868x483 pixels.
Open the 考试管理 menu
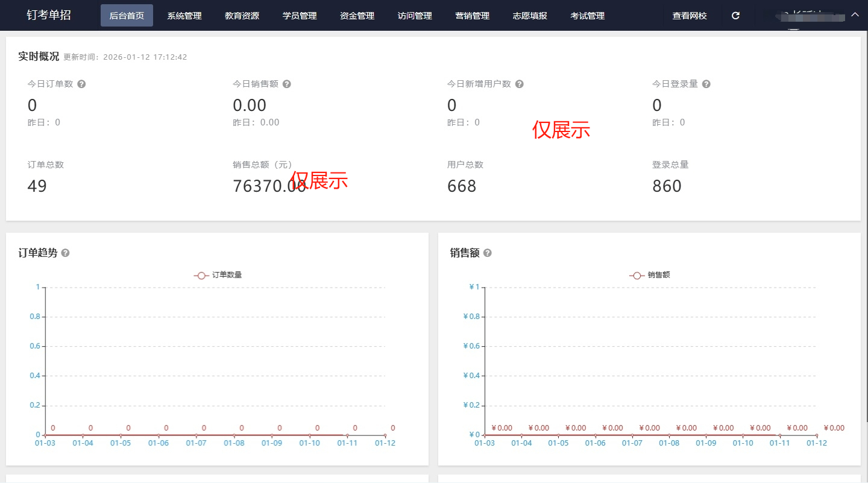point(587,16)
